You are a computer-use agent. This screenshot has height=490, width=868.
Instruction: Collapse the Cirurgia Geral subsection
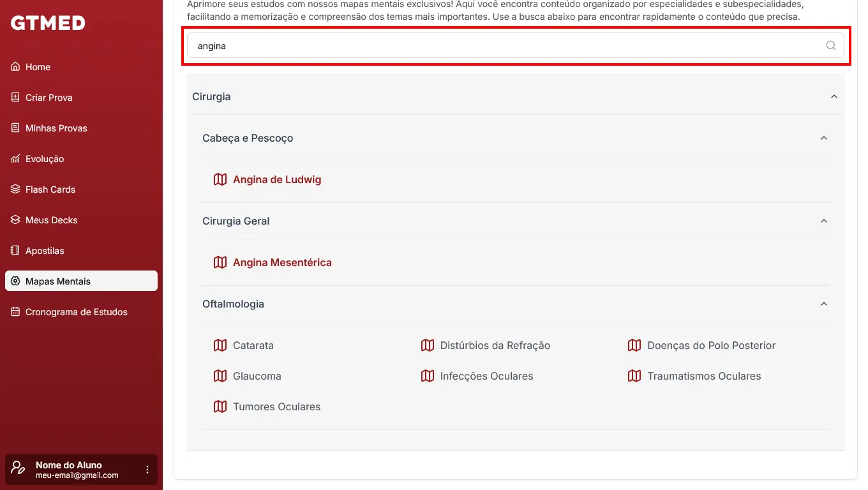point(823,221)
